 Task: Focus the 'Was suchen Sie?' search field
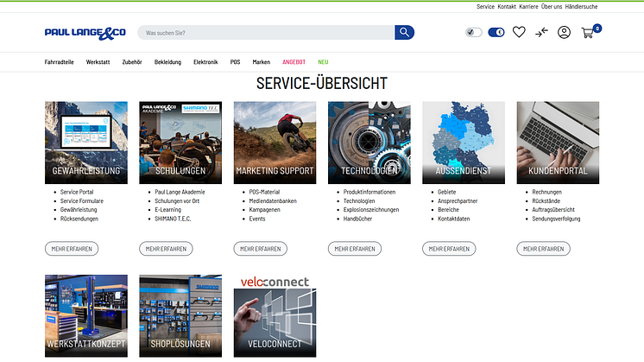[x=266, y=33]
